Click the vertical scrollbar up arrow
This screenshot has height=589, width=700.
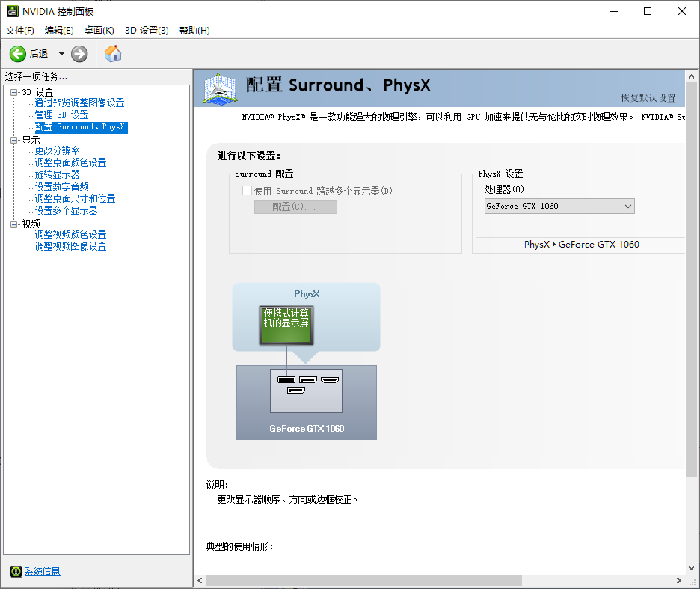(x=691, y=76)
